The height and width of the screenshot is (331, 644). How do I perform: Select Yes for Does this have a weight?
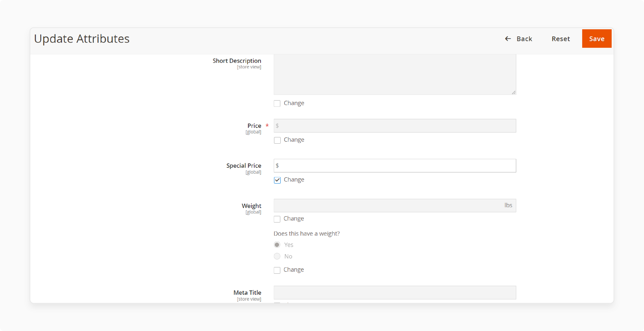tap(277, 245)
